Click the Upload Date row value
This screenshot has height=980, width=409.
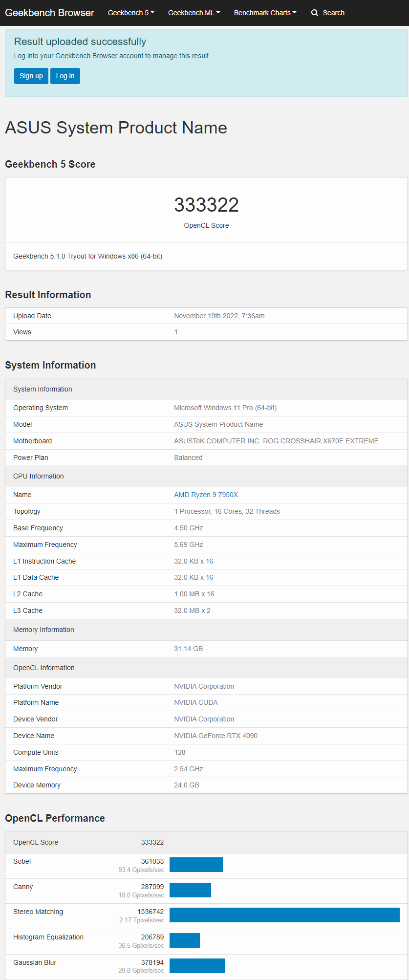tap(219, 316)
